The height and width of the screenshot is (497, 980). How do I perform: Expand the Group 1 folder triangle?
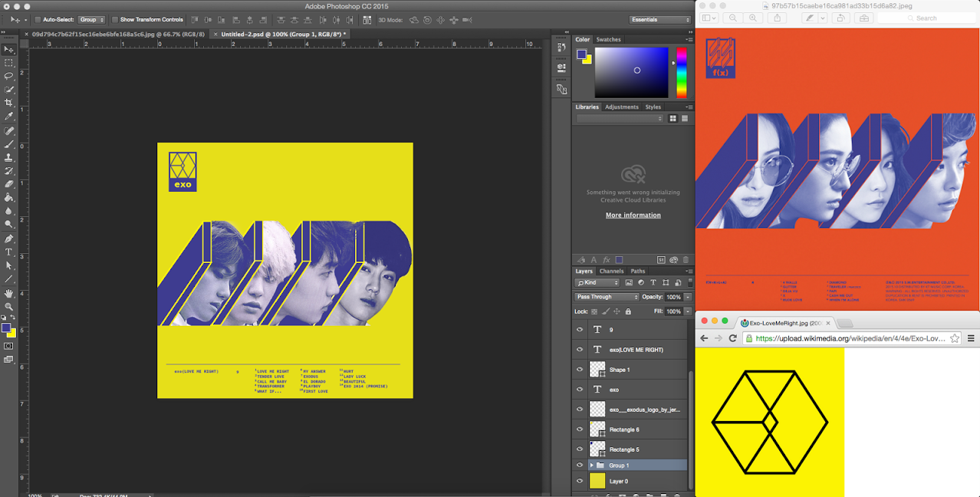[x=591, y=466]
